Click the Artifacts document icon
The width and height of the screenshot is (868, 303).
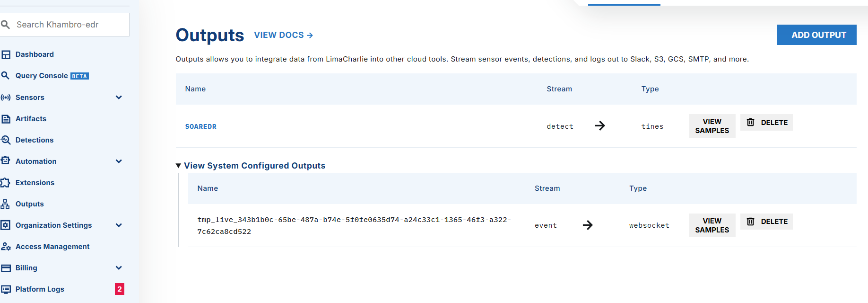6,119
